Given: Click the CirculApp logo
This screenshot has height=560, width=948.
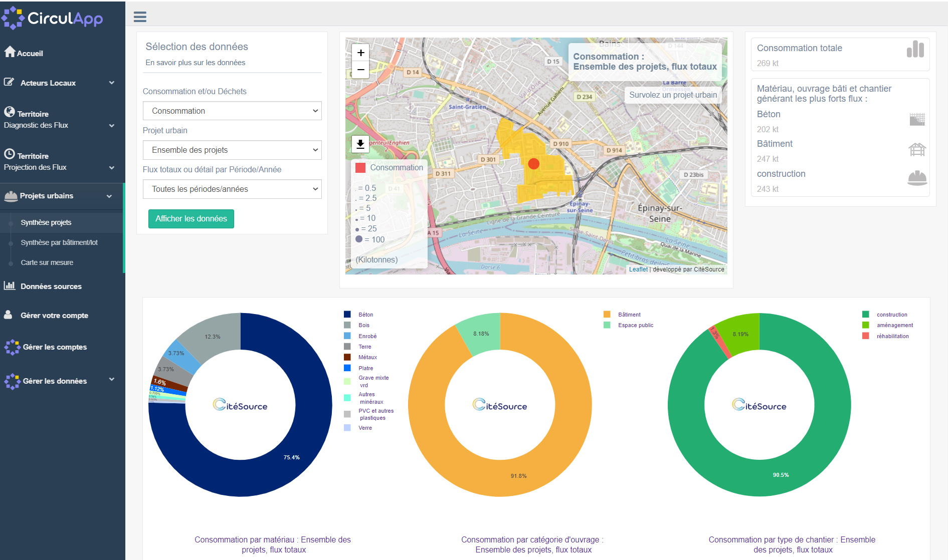Looking at the screenshot, I should point(53,19).
